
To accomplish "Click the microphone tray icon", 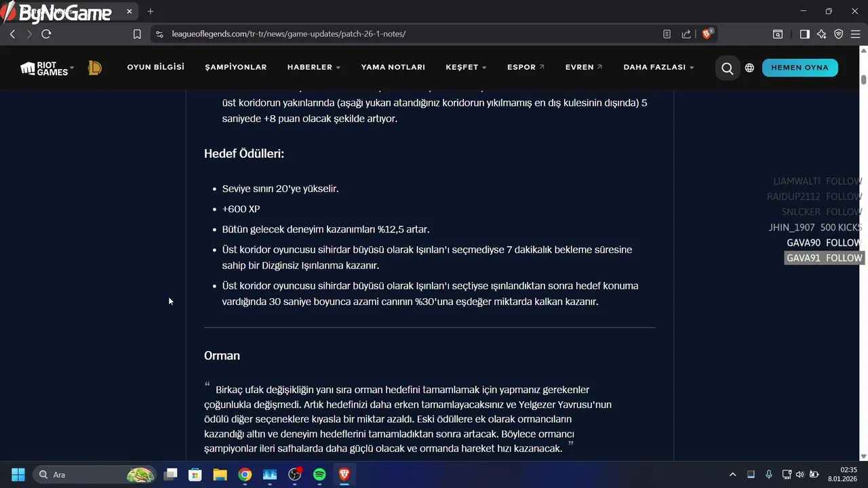I will coord(768,474).
